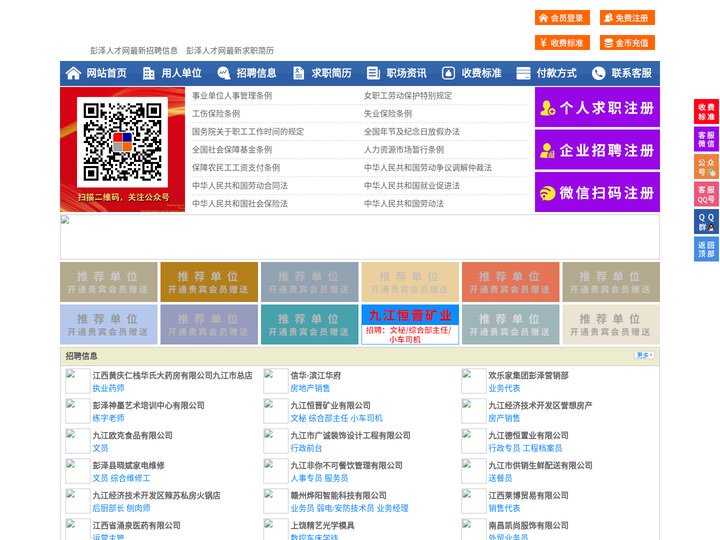Open the 执业药师 job link
Viewport: 720px width, 540px height.
(108, 388)
